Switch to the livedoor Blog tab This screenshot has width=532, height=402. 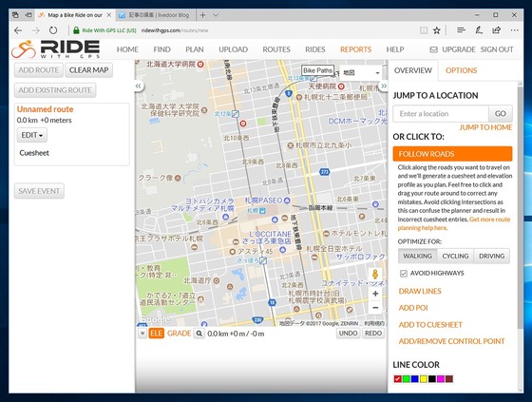[156, 15]
